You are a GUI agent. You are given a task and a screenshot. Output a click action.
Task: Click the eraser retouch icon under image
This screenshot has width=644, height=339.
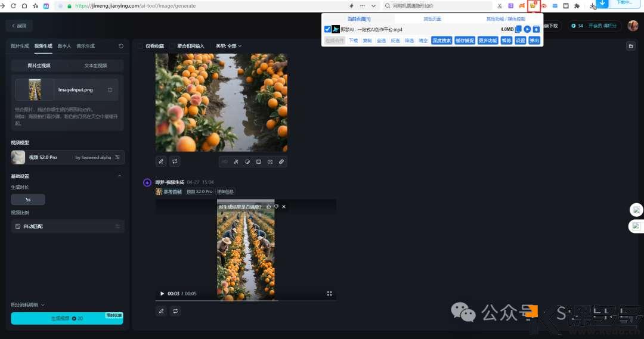(247, 161)
